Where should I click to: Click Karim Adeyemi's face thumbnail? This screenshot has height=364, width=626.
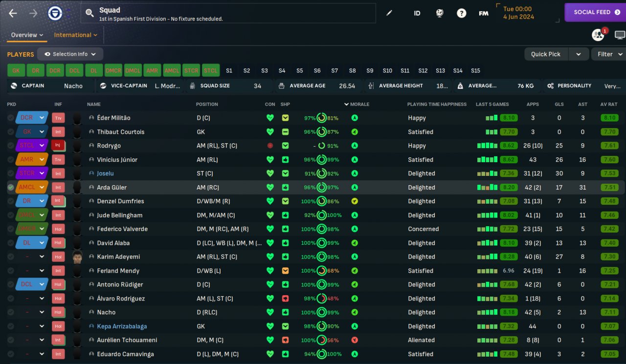(x=77, y=257)
